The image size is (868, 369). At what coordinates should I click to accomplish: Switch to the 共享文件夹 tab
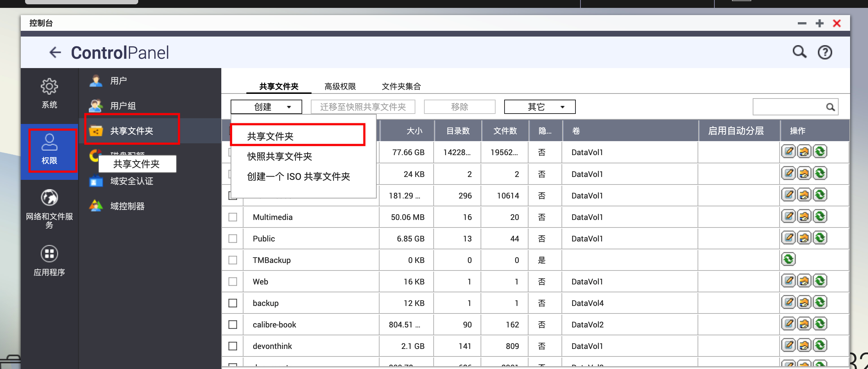(279, 86)
